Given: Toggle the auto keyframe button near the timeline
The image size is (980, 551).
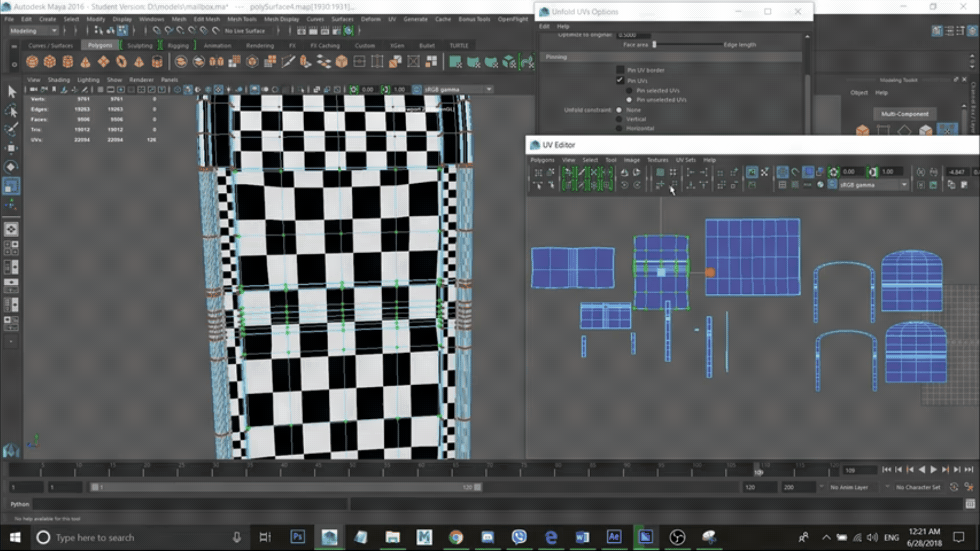Looking at the screenshot, I should point(953,487).
